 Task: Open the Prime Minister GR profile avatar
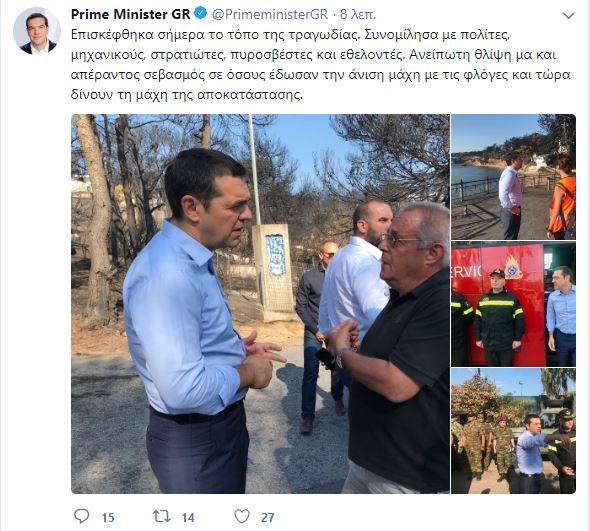point(37,31)
